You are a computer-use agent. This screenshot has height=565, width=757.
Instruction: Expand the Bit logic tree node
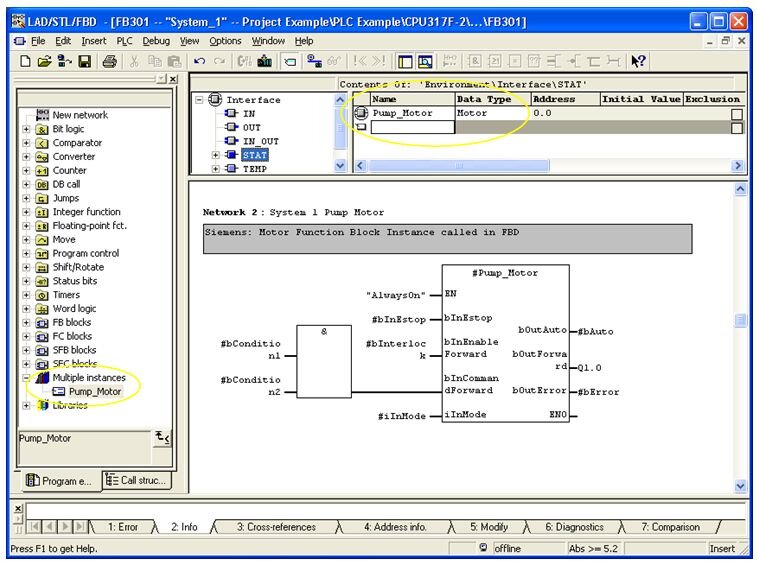pyautogui.click(x=27, y=129)
